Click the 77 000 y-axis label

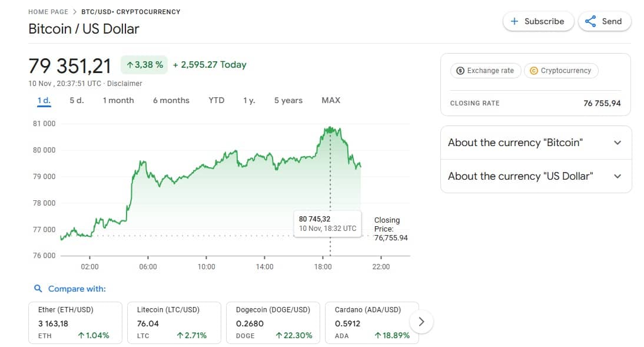(x=44, y=229)
